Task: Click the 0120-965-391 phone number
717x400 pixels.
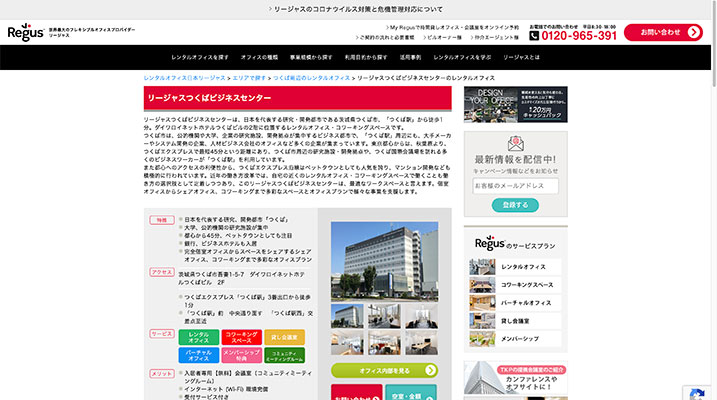Action: point(579,36)
